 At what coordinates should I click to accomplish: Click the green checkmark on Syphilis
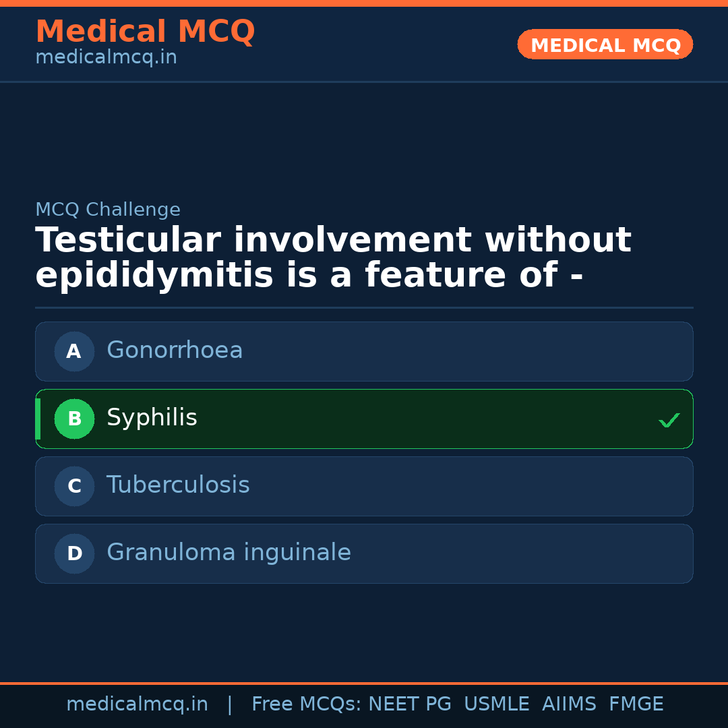coord(669,420)
